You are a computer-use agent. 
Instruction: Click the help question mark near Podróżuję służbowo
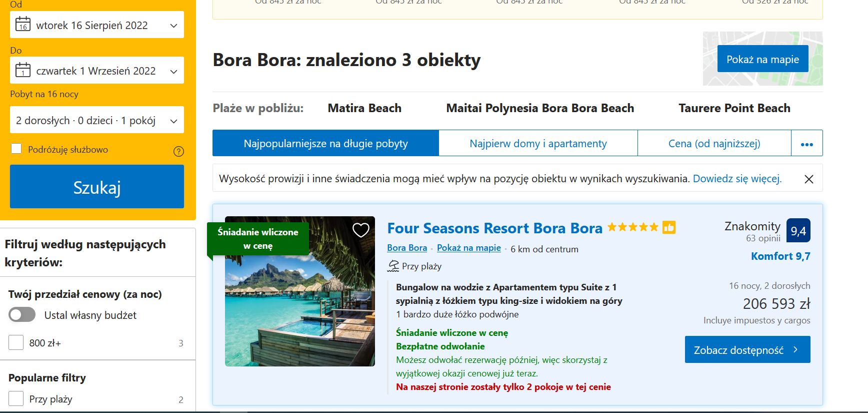(x=178, y=151)
